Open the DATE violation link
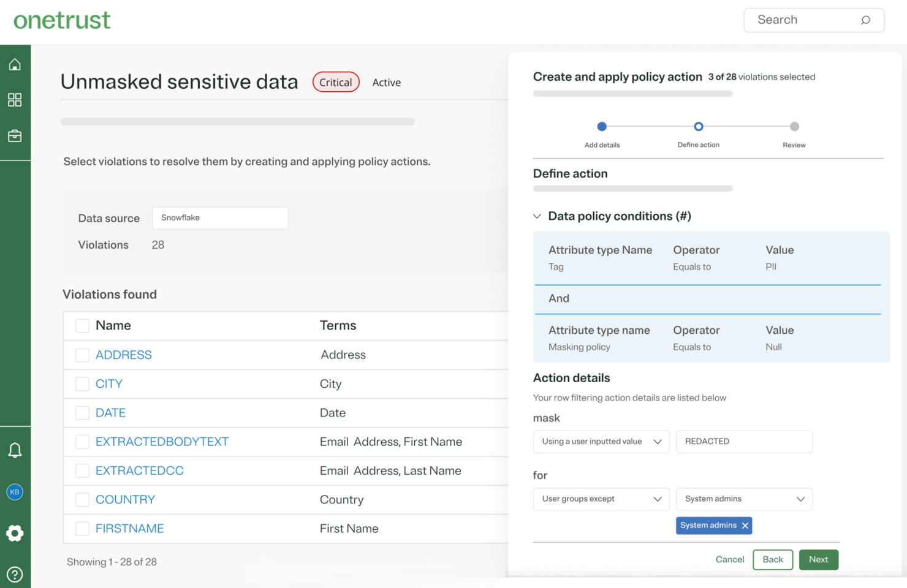 coord(110,413)
